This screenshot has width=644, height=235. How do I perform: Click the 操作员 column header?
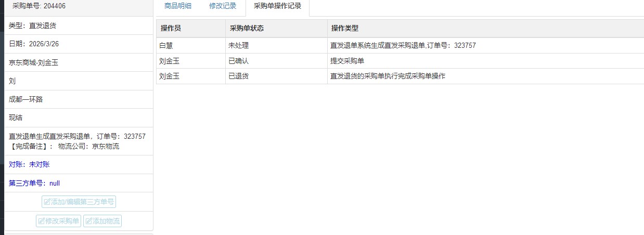pos(171,28)
